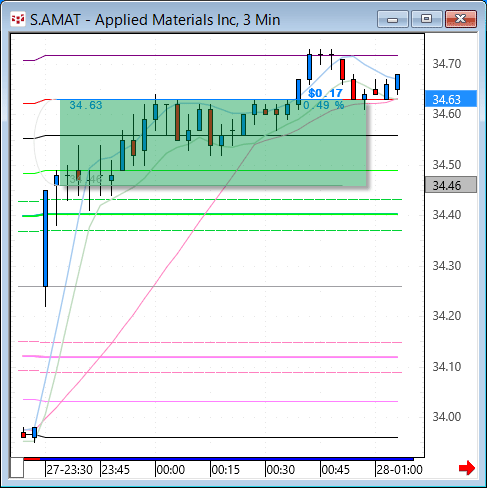Screen dimensions: 487x488
Task: Click the chart window app icon
Action: 18,20
